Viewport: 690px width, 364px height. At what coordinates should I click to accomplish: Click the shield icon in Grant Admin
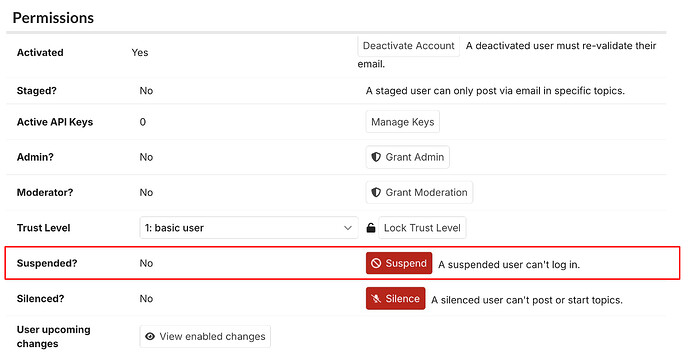pyautogui.click(x=376, y=157)
